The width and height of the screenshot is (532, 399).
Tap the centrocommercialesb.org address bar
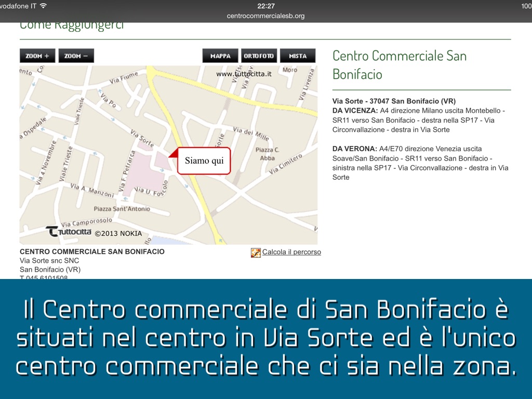coord(265,16)
